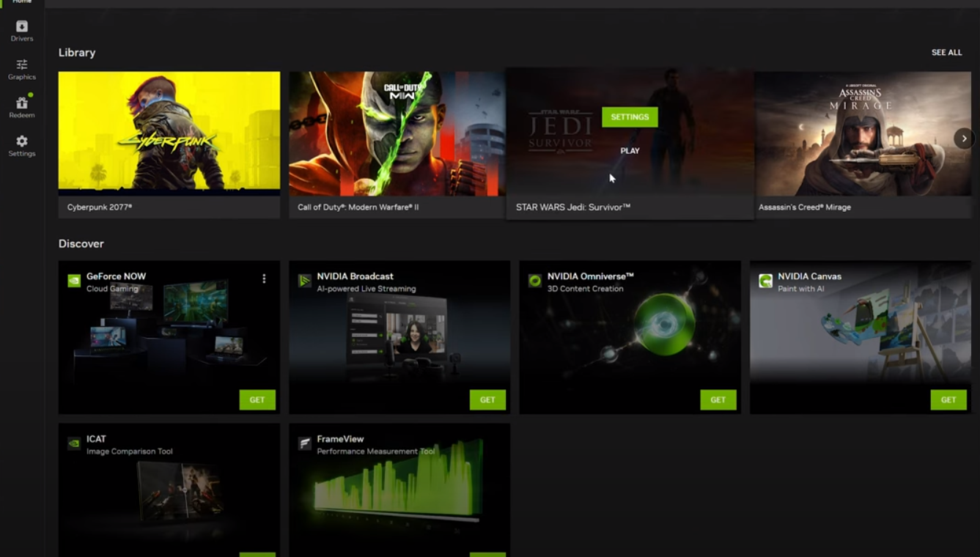Viewport: 980px width, 557px height.
Task: Show next Library games with the right arrow
Action: tap(964, 138)
